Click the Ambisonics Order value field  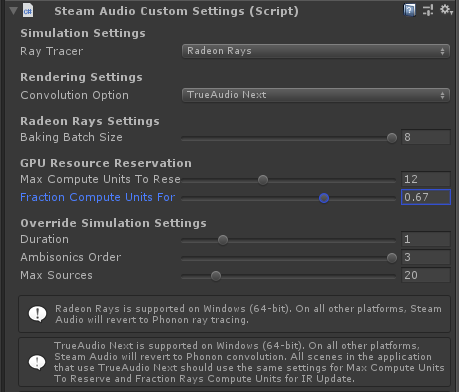426,257
